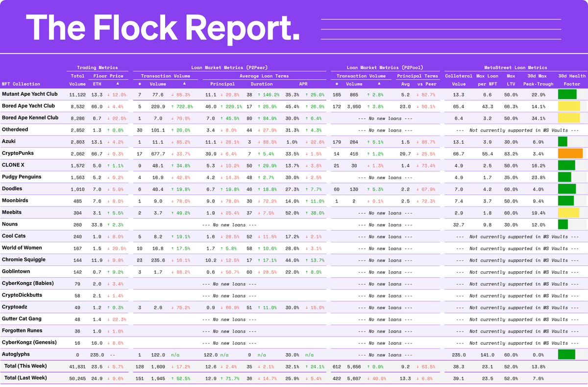The height and width of the screenshot is (387, 588).
Task: Select the Bored Ape Kennel Club yellow health bar
Action: [x=568, y=118]
